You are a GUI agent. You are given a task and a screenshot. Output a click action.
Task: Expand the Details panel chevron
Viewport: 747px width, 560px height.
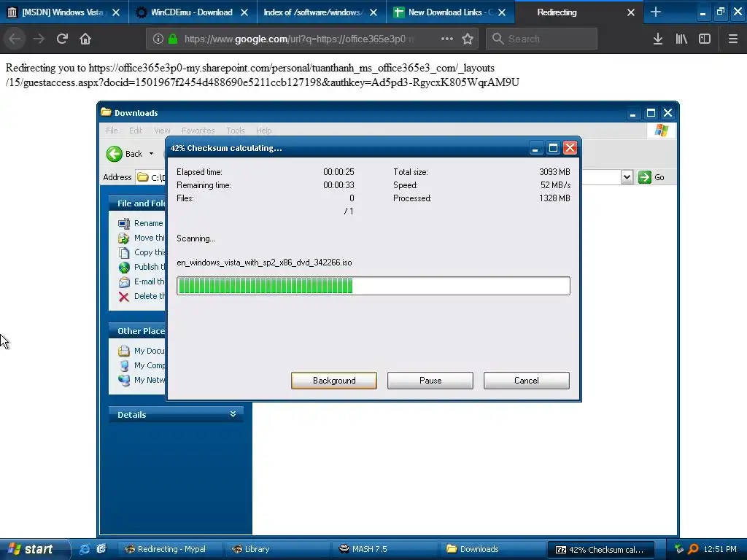coord(233,414)
